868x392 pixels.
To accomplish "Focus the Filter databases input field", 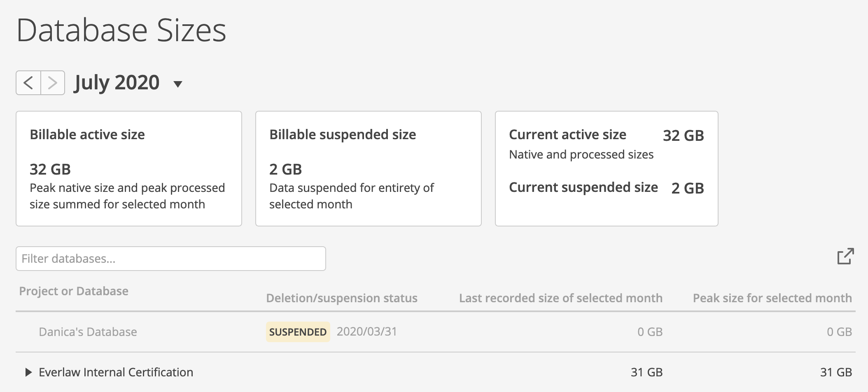I will click(171, 259).
